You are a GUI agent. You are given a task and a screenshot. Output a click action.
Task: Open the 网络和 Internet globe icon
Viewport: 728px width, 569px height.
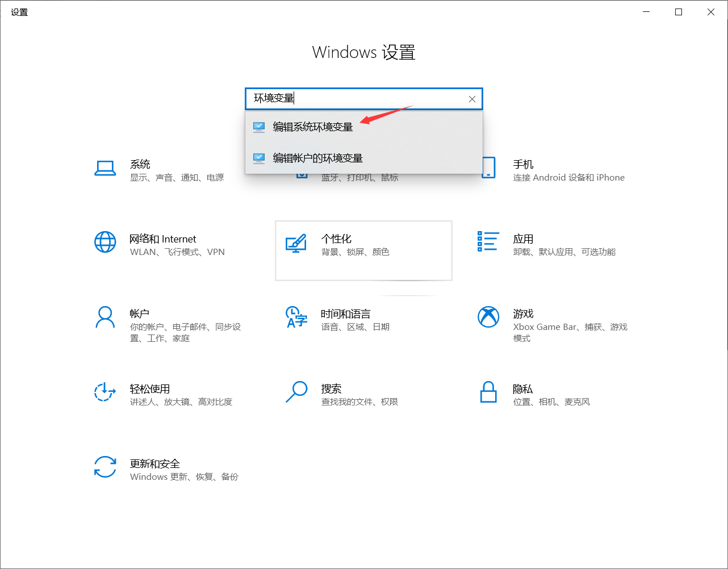[105, 242]
